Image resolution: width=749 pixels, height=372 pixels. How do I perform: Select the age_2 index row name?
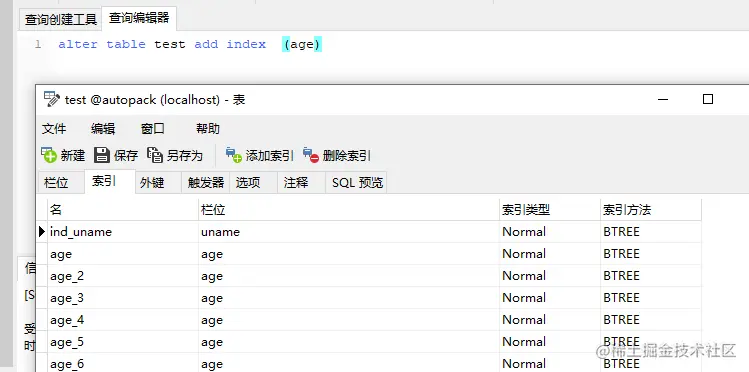coord(123,276)
